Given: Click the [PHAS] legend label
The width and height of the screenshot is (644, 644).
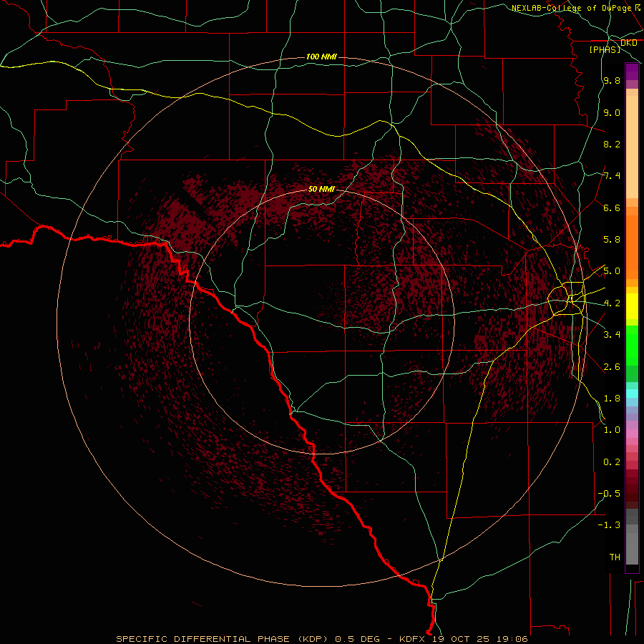Looking at the screenshot, I should pyautogui.click(x=605, y=50).
